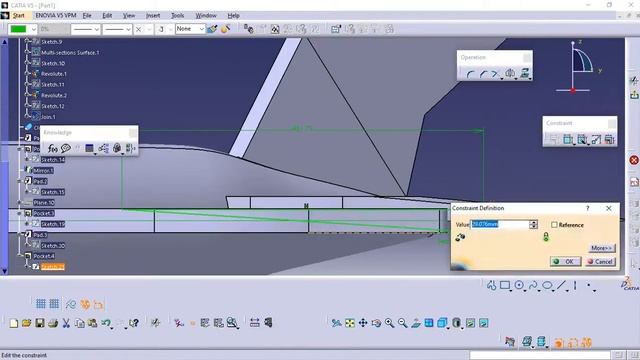This screenshot has width=640, height=360.
Task: Toggle Construction/Standard Element icon
Action: coord(71,304)
